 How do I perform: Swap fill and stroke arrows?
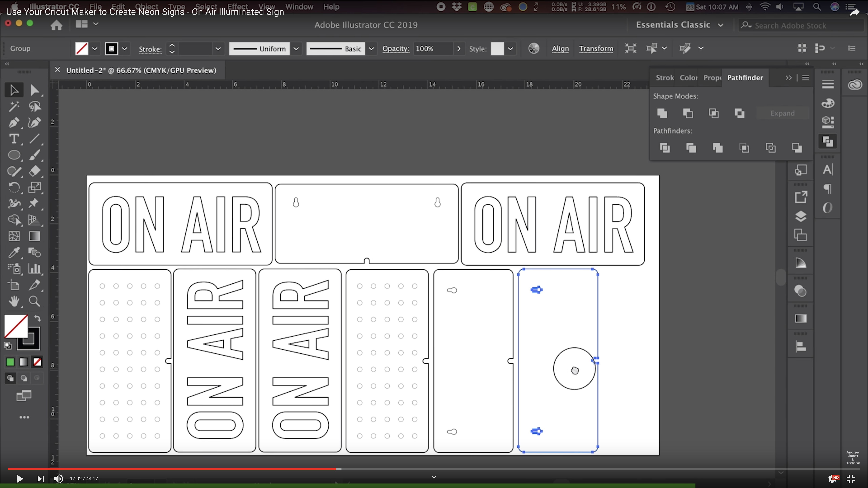(x=37, y=318)
